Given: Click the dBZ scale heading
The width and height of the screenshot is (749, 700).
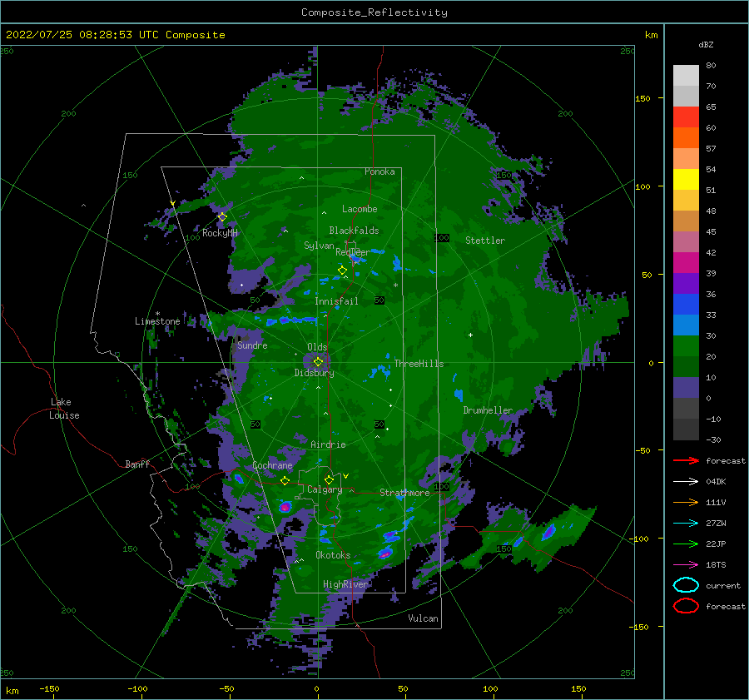Looking at the screenshot, I should (706, 44).
